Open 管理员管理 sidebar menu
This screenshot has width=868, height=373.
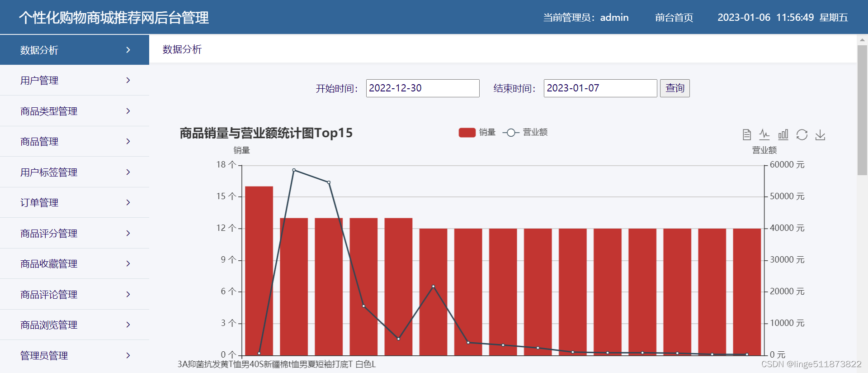pyautogui.click(x=75, y=355)
